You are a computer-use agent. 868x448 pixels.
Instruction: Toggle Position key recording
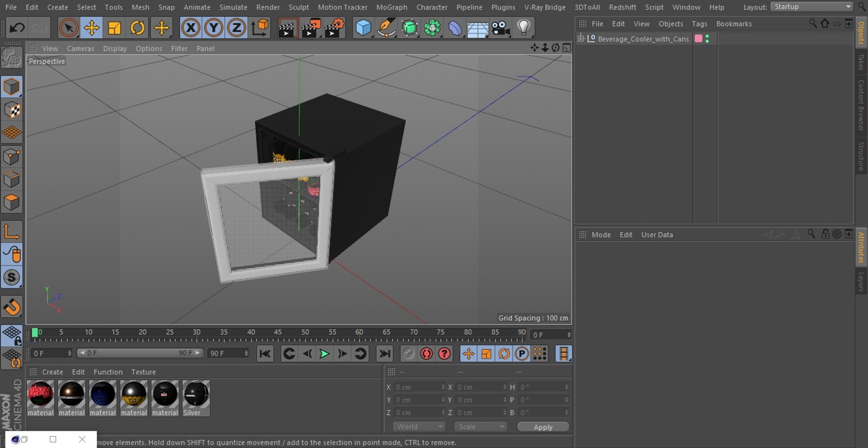click(468, 354)
